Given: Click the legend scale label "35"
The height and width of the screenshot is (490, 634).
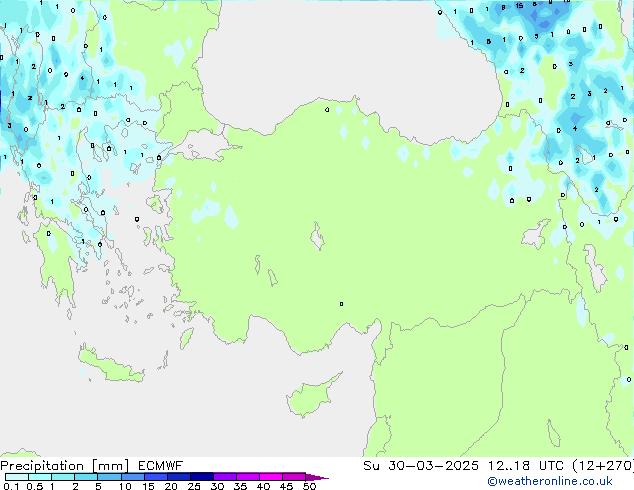Looking at the screenshot, I should (x=240, y=486).
